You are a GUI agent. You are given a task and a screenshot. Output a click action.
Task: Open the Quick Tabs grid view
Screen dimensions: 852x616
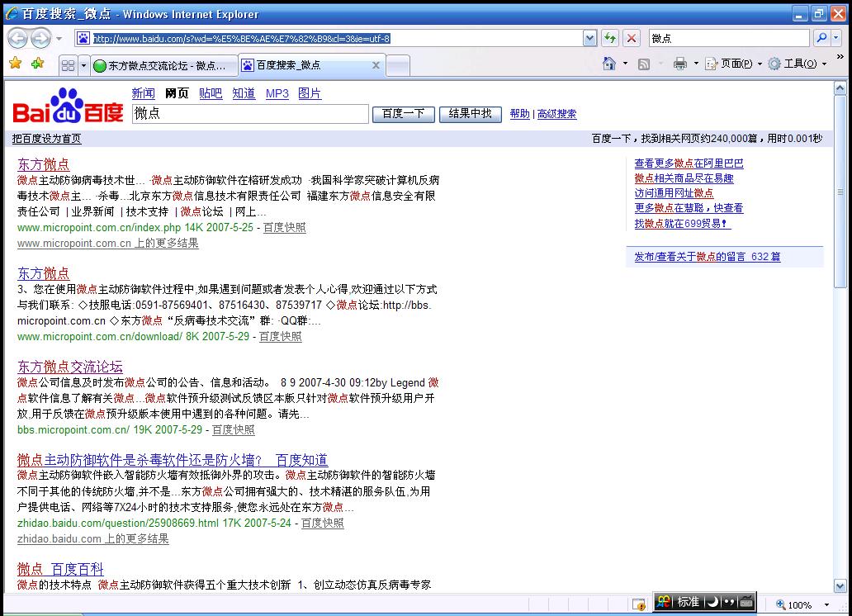click(x=69, y=65)
